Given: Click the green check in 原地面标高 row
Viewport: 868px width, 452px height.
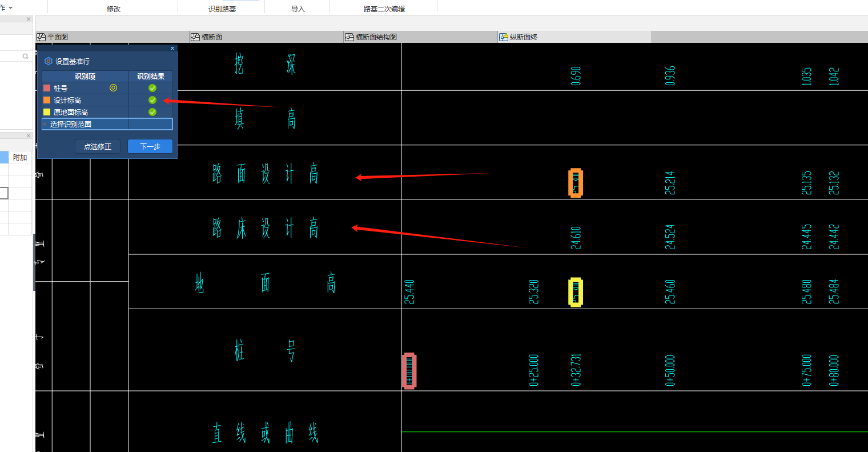Looking at the screenshot, I should [152, 112].
